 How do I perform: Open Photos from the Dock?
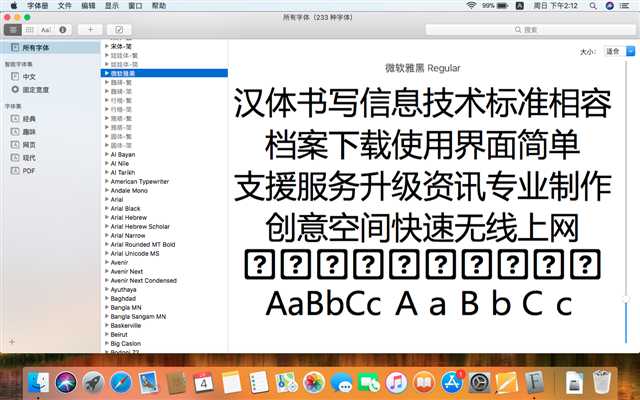314,383
